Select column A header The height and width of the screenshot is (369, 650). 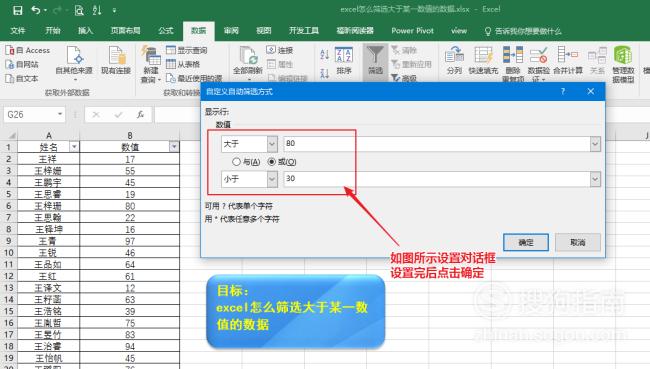tap(49, 136)
